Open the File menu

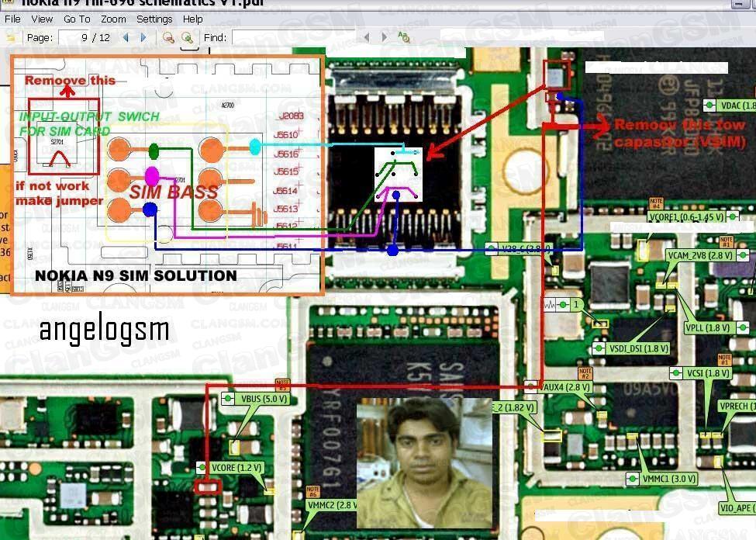coord(12,19)
